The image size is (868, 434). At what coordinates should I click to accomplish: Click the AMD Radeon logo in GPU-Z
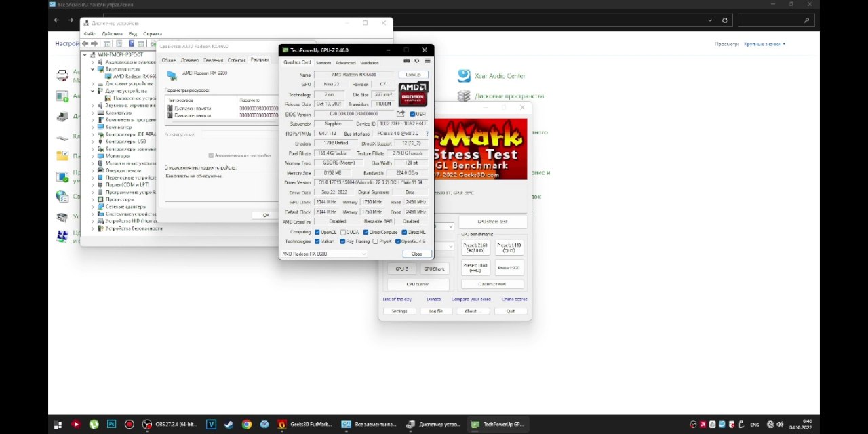point(413,93)
